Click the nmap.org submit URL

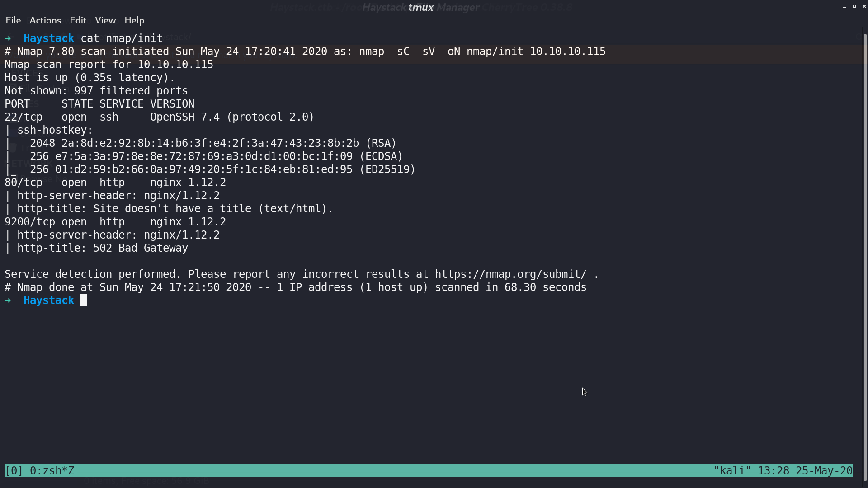click(x=511, y=274)
